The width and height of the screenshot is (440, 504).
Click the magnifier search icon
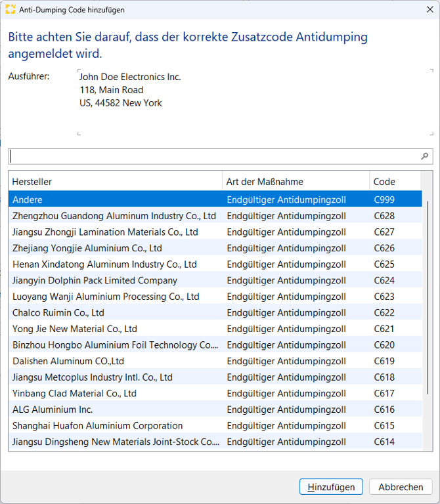tap(424, 156)
